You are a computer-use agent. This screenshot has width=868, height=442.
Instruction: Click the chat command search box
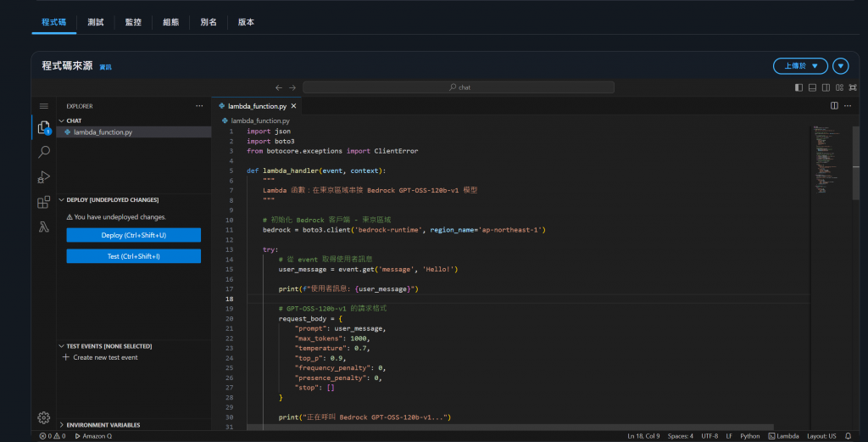[459, 87]
